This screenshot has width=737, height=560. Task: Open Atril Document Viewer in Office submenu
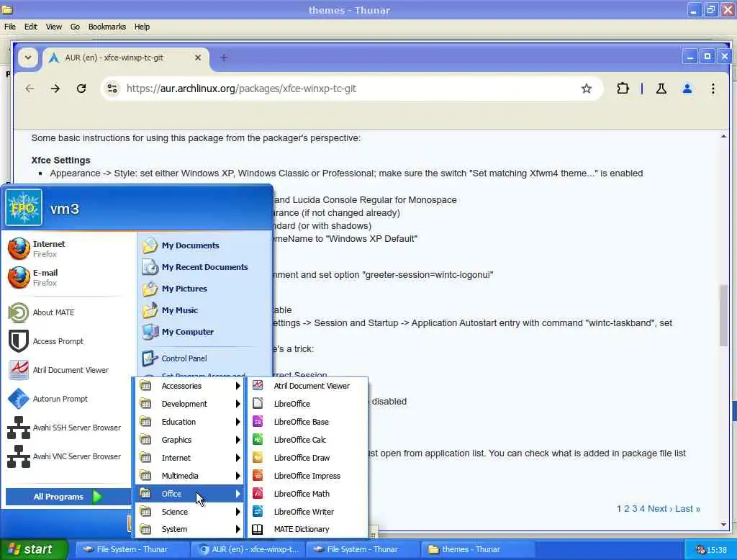point(307,386)
